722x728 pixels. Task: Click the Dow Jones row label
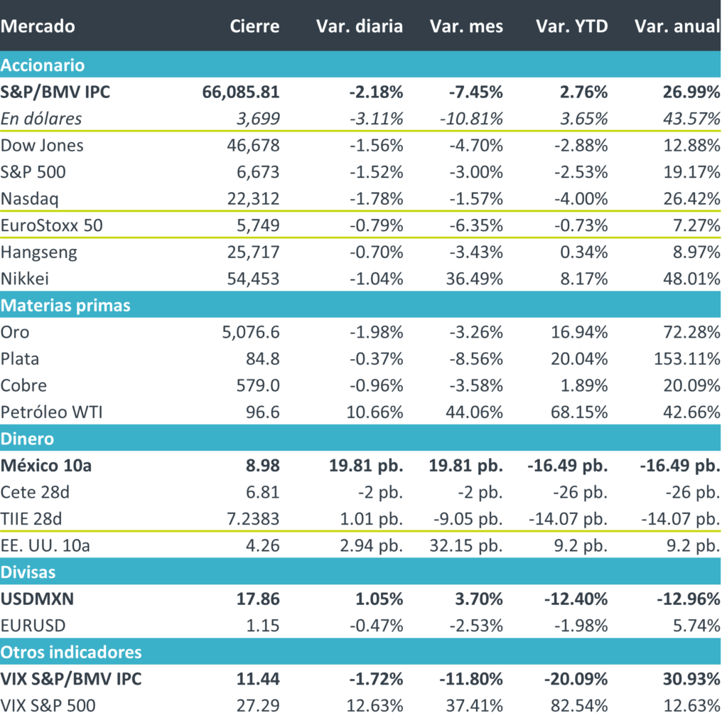tap(43, 146)
